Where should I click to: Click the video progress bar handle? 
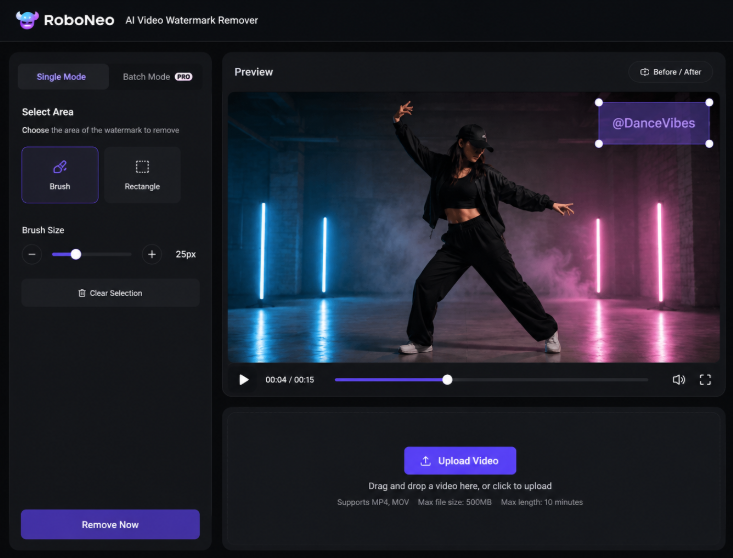(x=447, y=379)
